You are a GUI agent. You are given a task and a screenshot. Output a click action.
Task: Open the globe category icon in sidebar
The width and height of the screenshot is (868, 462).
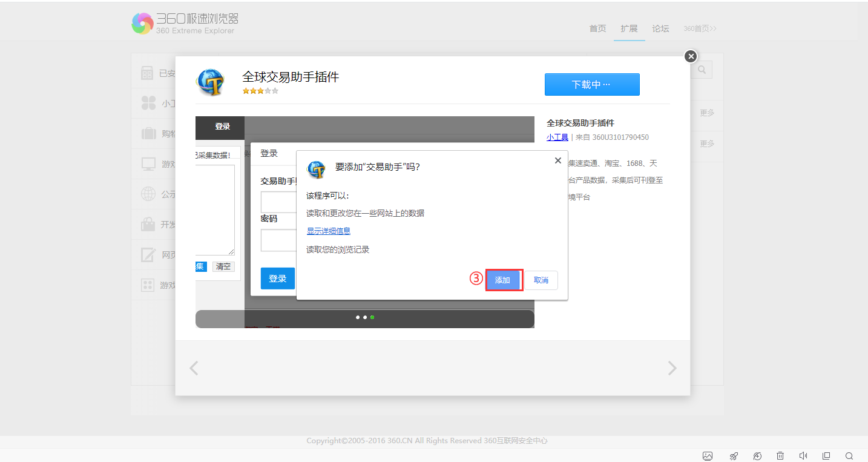(x=148, y=194)
